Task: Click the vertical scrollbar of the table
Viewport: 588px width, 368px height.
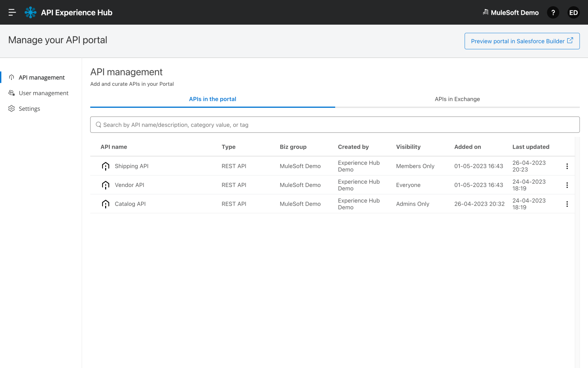Action: 577,252
